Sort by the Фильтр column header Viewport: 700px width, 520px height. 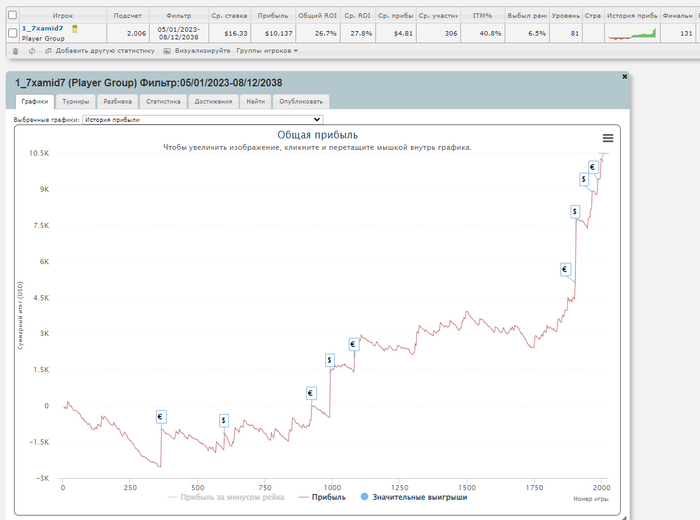pos(179,16)
